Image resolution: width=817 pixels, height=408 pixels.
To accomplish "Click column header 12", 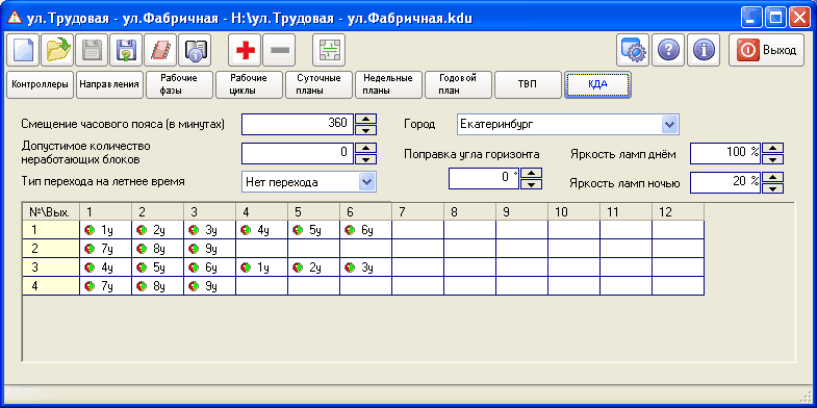I will click(x=678, y=212).
